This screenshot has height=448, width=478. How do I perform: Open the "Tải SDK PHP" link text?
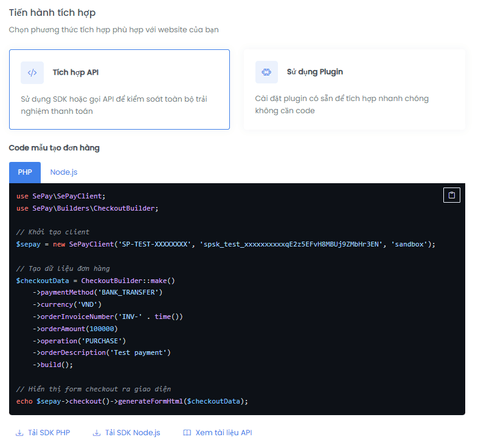point(49,433)
